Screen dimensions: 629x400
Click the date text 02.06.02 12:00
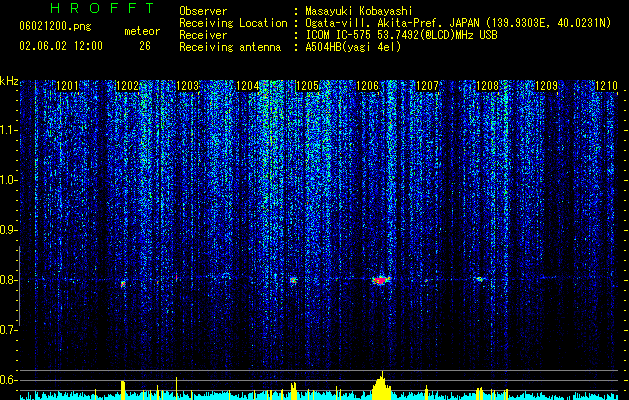tap(61, 46)
